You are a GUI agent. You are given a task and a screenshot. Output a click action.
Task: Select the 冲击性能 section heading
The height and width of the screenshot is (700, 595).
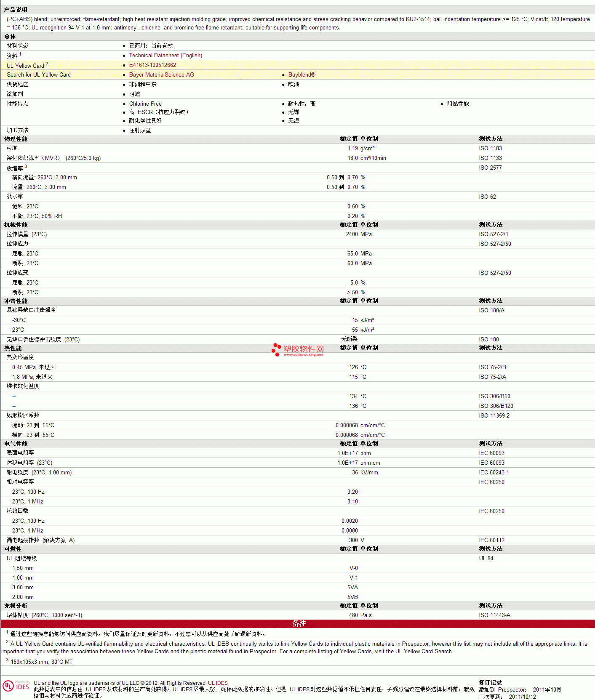point(16,301)
